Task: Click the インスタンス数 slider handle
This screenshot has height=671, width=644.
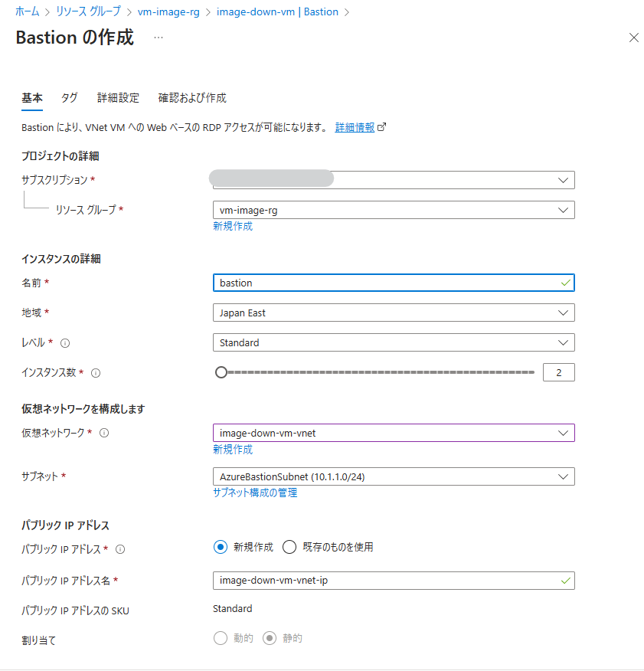Action: click(221, 372)
